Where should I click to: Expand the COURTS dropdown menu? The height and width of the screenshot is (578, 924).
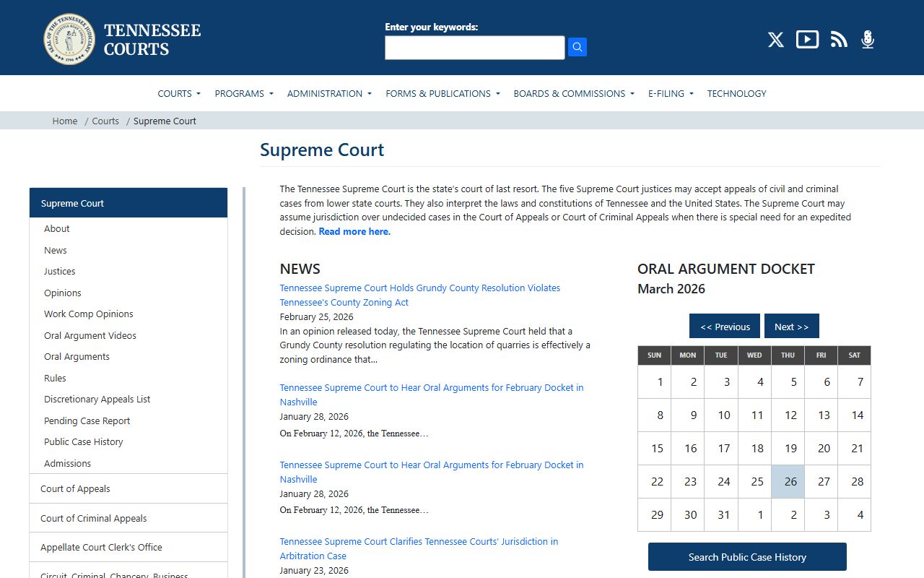tap(179, 93)
